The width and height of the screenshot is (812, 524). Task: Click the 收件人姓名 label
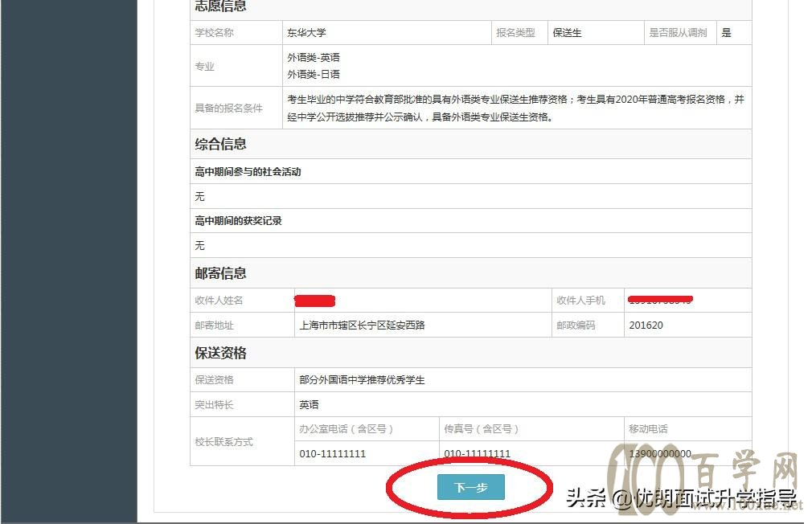[x=219, y=301]
